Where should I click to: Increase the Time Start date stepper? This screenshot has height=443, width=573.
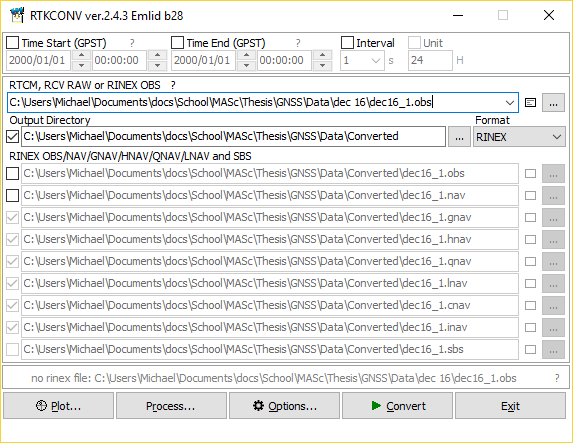81,56
